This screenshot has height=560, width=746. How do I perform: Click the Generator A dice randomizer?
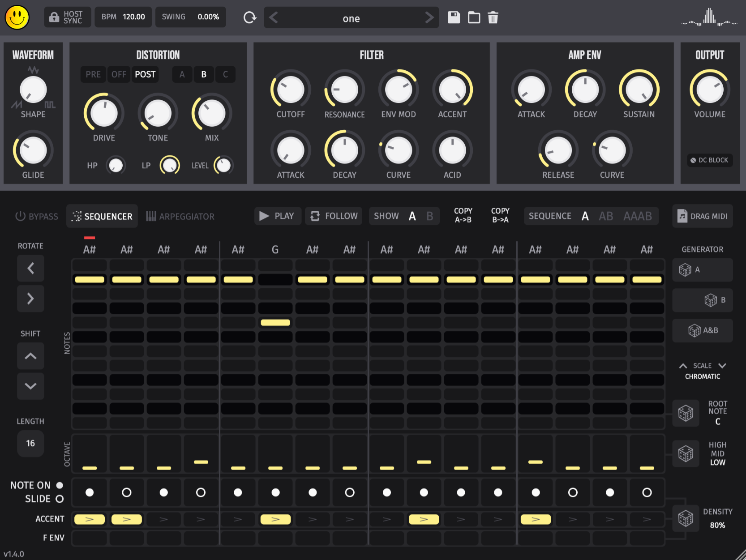(685, 270)
